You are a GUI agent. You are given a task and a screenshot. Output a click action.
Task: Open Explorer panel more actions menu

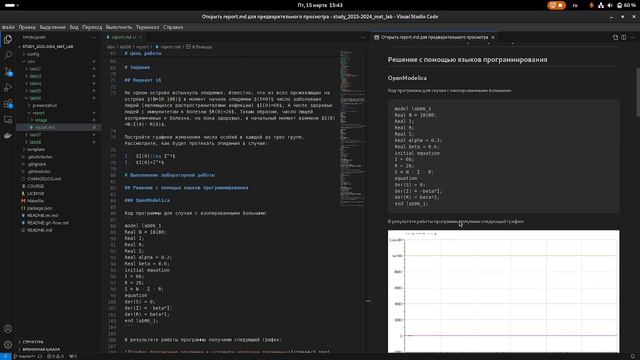point(93,37)
